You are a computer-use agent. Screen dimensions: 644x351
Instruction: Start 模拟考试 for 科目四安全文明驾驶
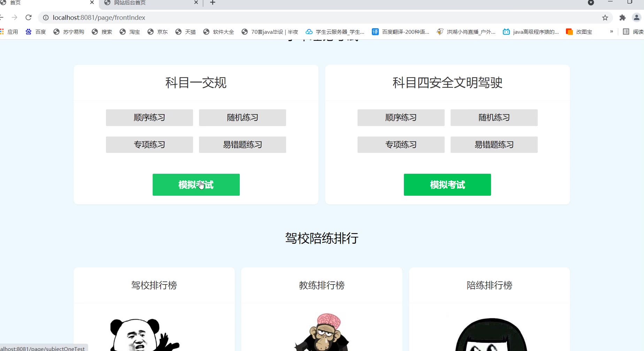tap(447, 185)
